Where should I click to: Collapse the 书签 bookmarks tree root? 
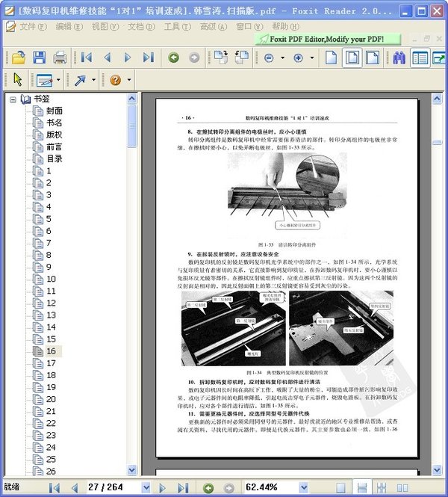(x=13, y=100)
